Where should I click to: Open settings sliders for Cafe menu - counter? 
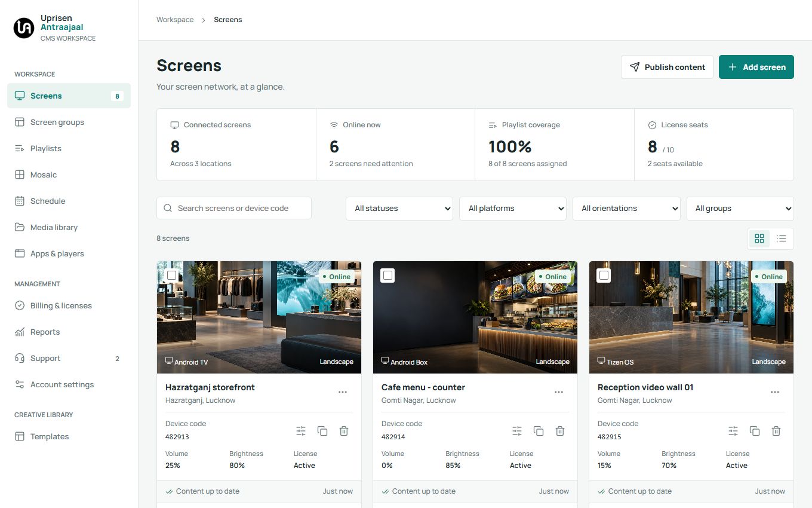(x=517, y=431)
